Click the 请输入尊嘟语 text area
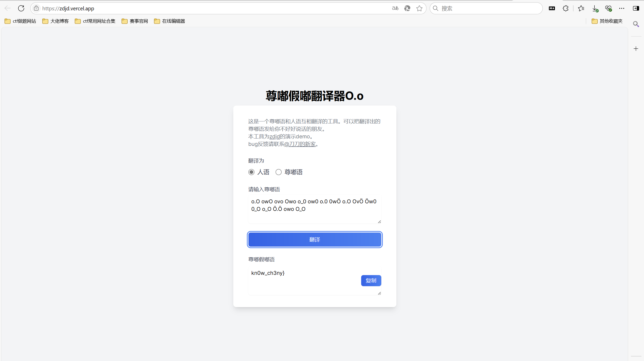 tap(315, 209)
